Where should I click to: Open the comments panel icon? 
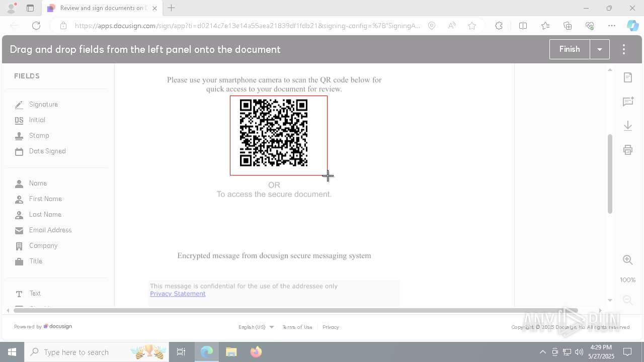coord(628,102)
